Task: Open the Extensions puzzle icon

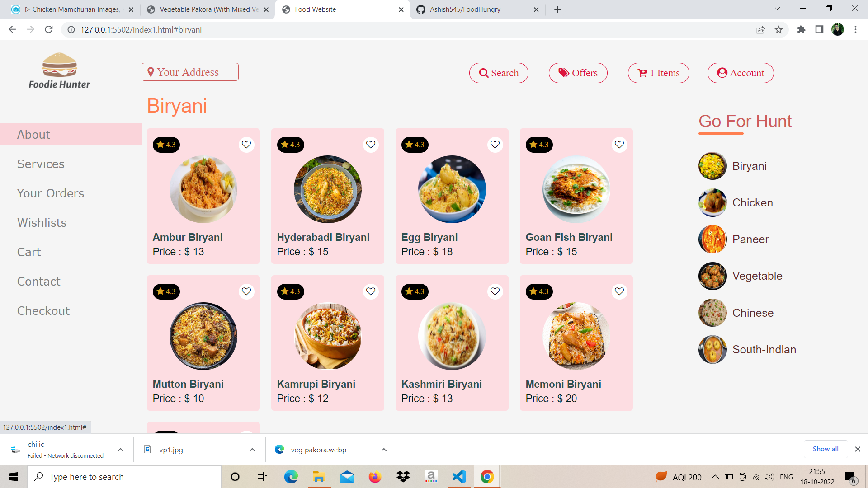Action: point(801,30)
